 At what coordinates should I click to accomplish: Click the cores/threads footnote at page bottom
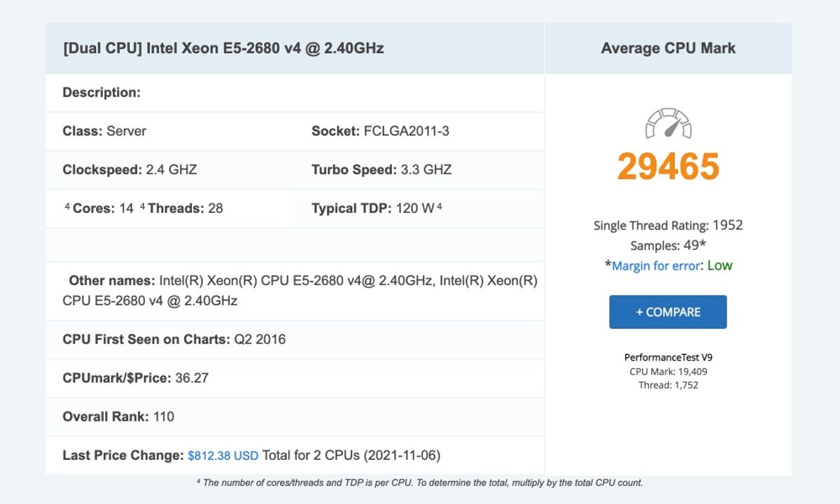419,483
